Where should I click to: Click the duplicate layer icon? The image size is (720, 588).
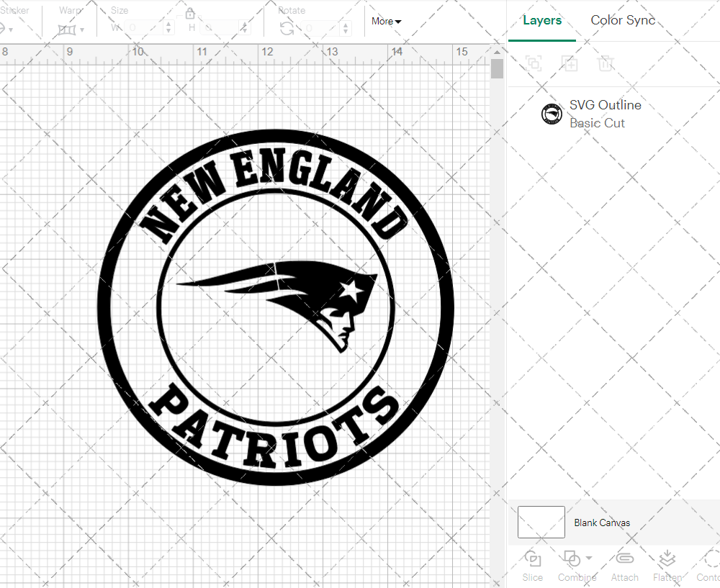point(570,63)
